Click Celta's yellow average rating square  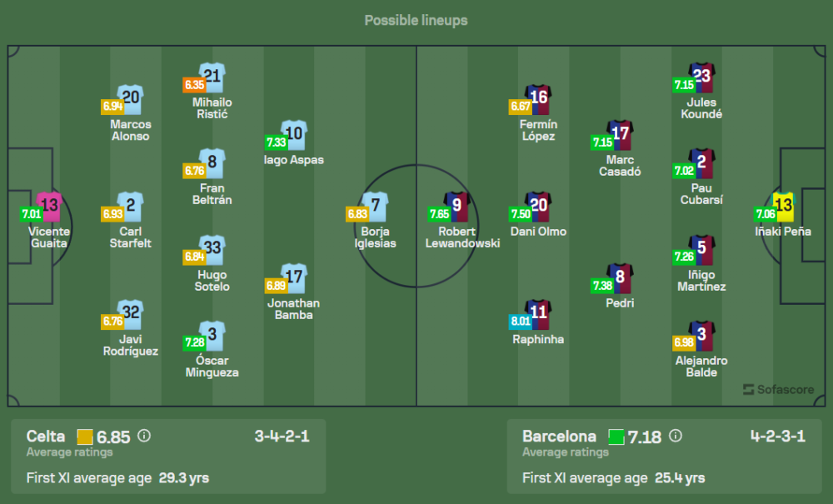coord(85,437)
